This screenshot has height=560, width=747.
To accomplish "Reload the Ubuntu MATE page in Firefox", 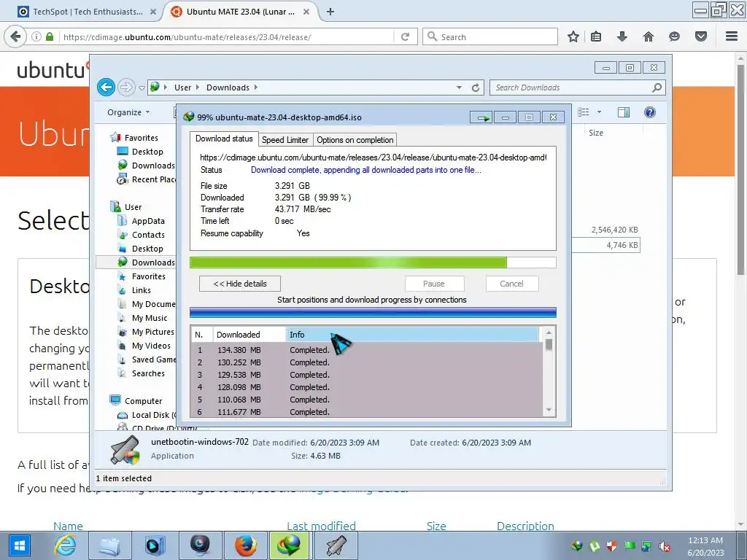I will 406,36.
